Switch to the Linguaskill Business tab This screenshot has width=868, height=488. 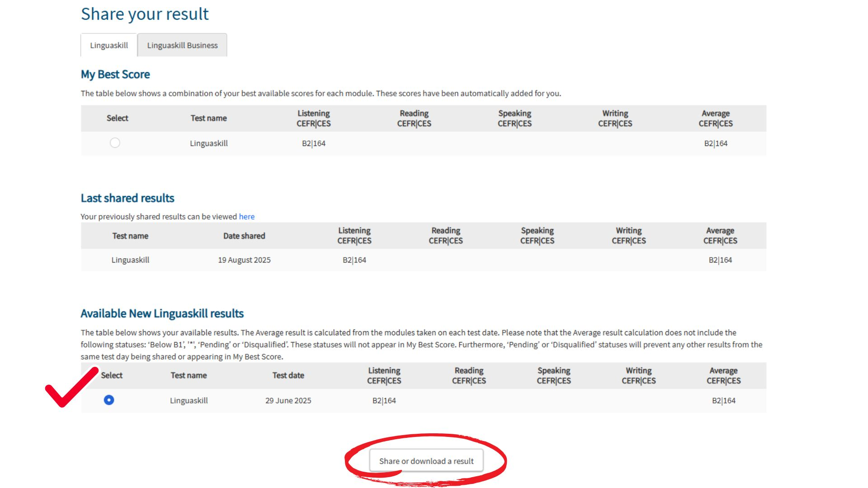pyautogui.click(x=182, y=45)
